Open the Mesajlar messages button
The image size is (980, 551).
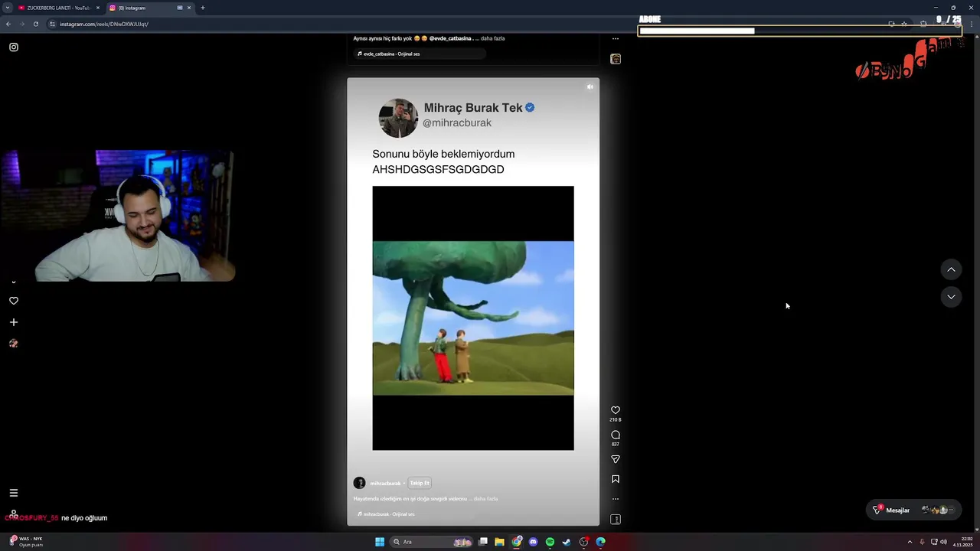tap(914, 510)
